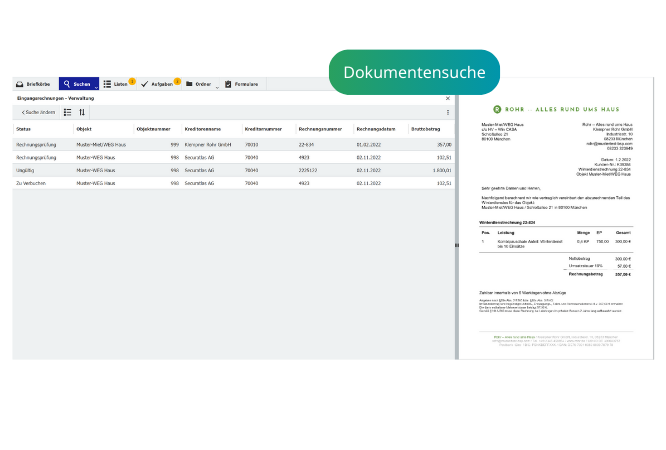Click the Formulare clipboard icon
Image resolution: width=666 pixels, height=450 pixels.
[228, 84]
